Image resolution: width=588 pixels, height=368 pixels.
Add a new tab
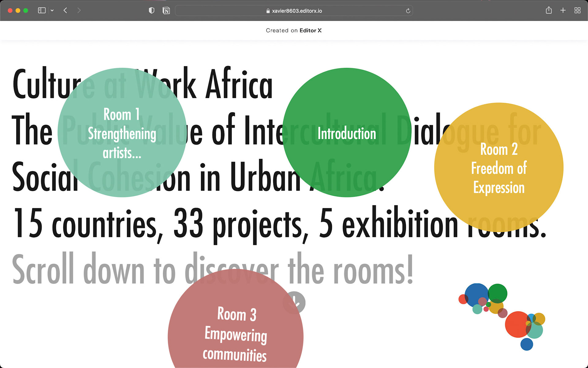click(563, 10)
